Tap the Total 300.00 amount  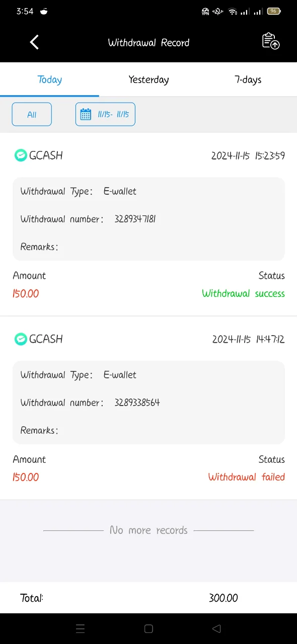[x=224, y=598]
